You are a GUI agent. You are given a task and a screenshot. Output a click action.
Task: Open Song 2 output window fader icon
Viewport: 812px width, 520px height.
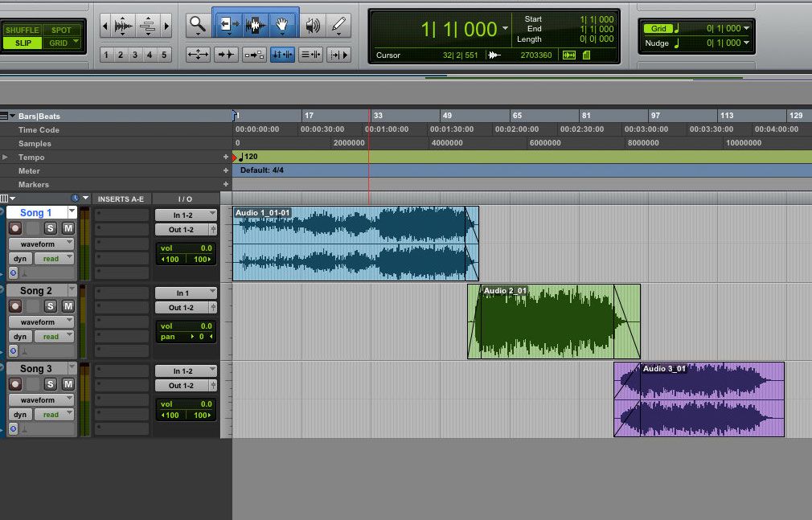tap(213, 308)
